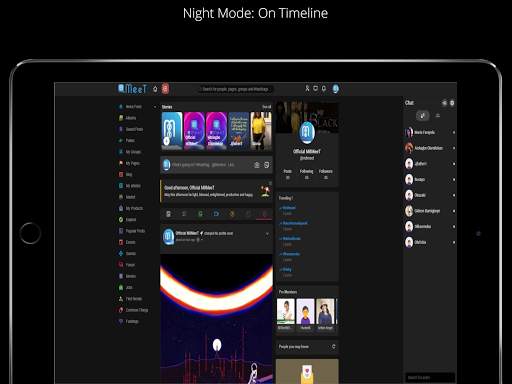
Task: Switch to the second tab in the Chat panel
Action: [x=438, y=116]
